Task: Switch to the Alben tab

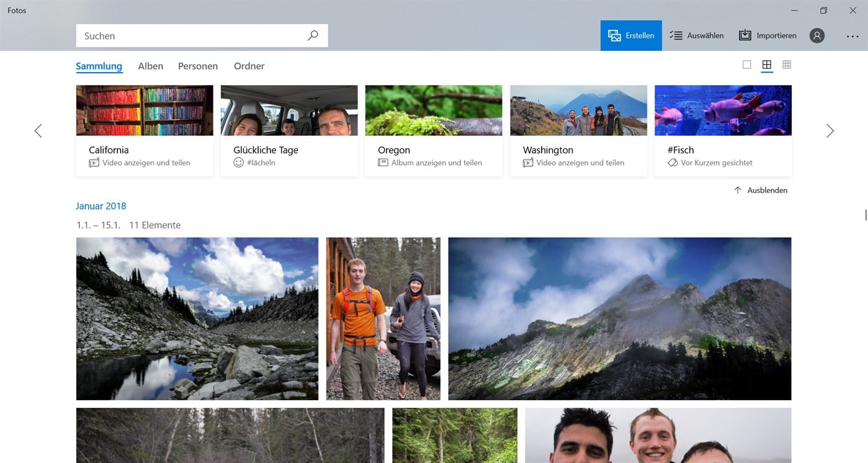Action: 151,66
